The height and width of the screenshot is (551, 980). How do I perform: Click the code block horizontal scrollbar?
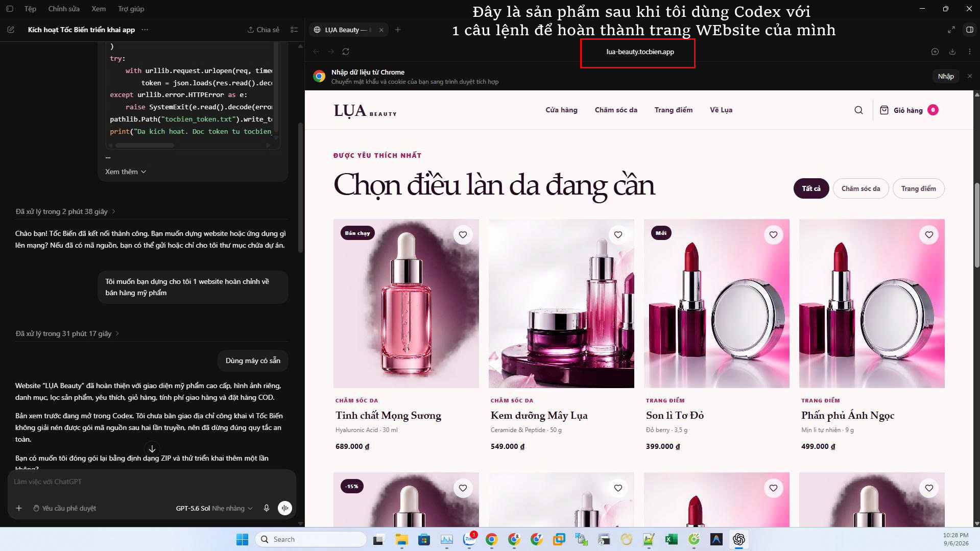(x=145, y=145)
